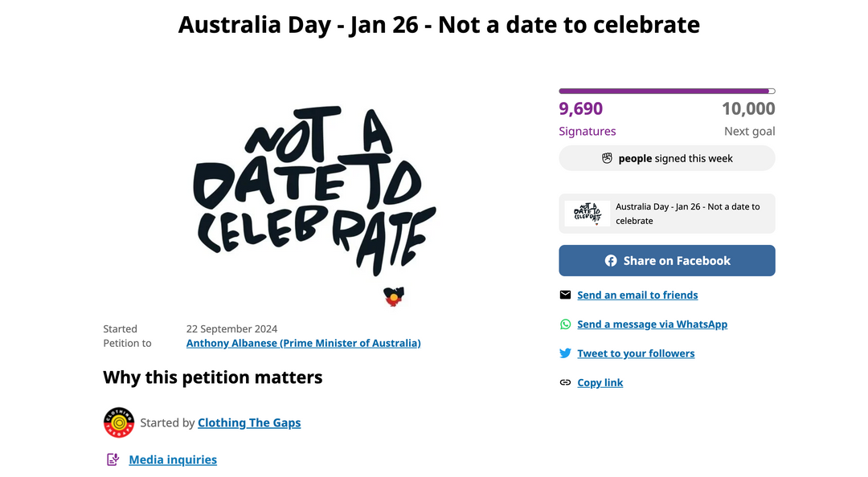Click the Clothing The Gaps avatar

tap(118, 422)
